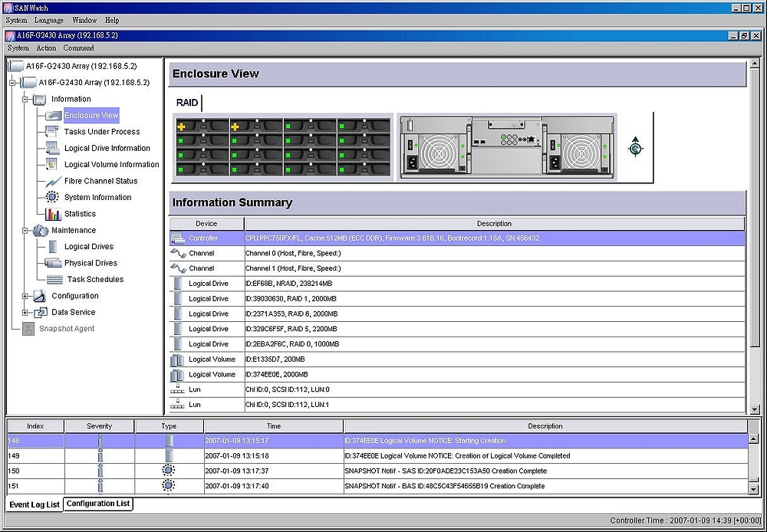Click Controller row device icon
Screen dimensions: 767x532
coord(177,238)
